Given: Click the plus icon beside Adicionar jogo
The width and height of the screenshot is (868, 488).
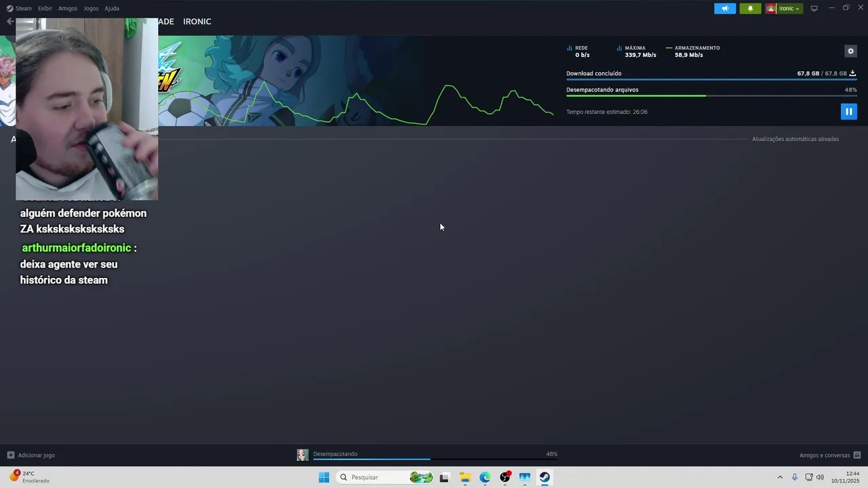Looking at the screenshot, I should 10,455.
